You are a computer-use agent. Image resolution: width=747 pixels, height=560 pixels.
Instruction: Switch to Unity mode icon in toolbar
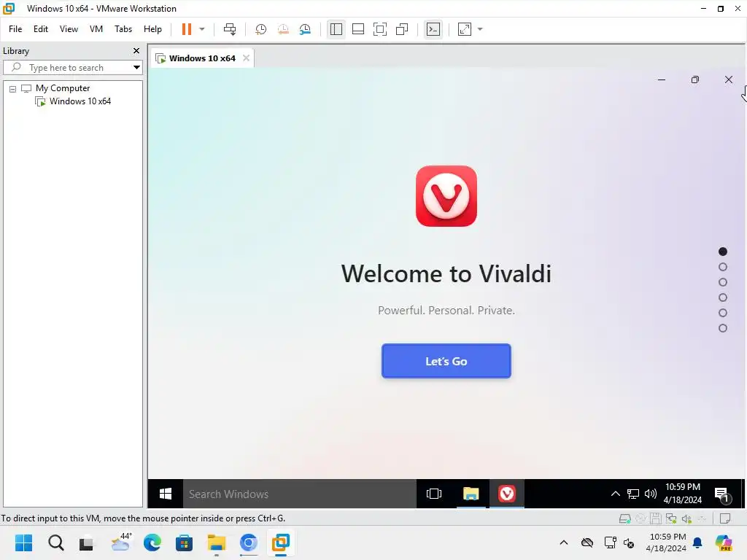click(x=402, y=29)
